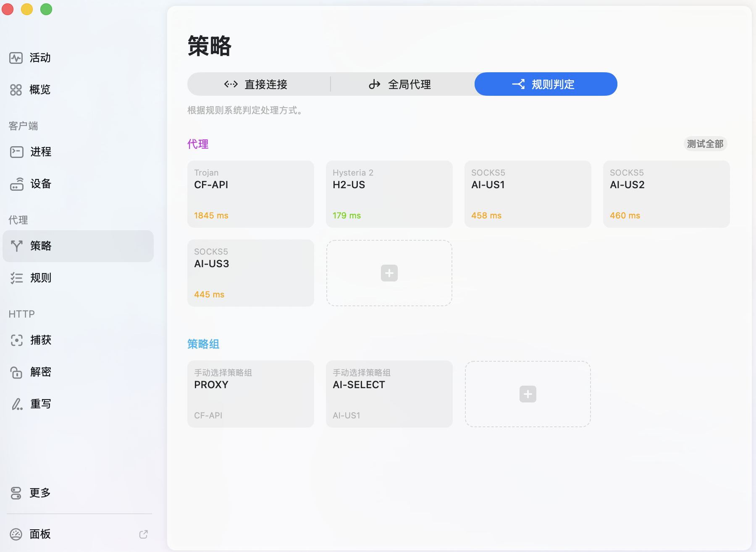756x552 pixels.
Task: Switch to 直接连接 direct mode
Action: pos(259,84)
